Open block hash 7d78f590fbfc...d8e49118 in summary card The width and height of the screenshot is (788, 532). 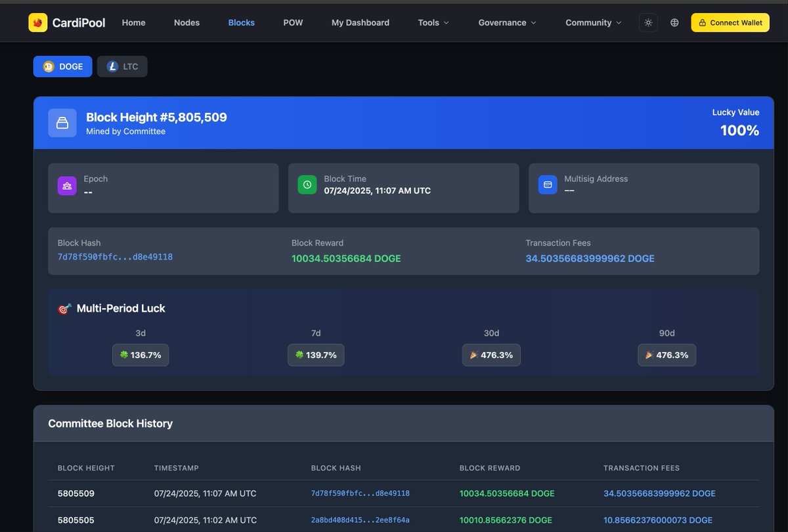tap(116, 257)
